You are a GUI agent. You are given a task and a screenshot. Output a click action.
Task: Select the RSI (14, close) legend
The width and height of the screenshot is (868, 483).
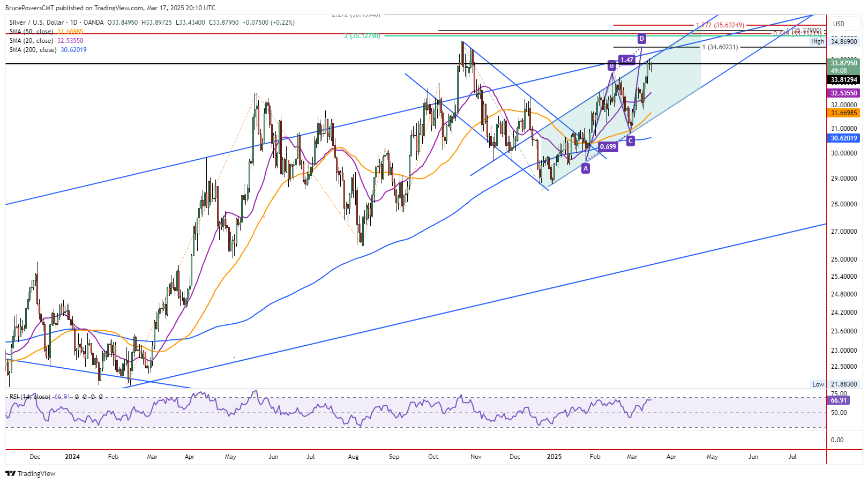[x=30, y=397]
